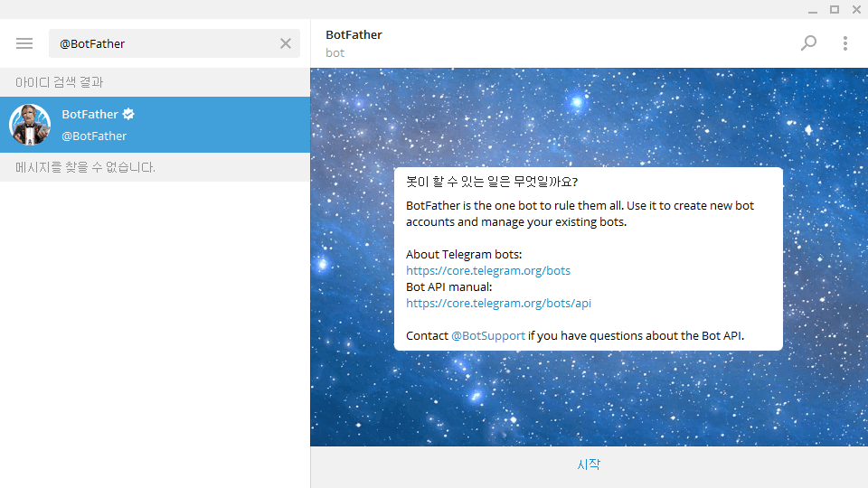Screen dimensions: 868x488
Task: Focus the search input field
Action: click(163, 43)
